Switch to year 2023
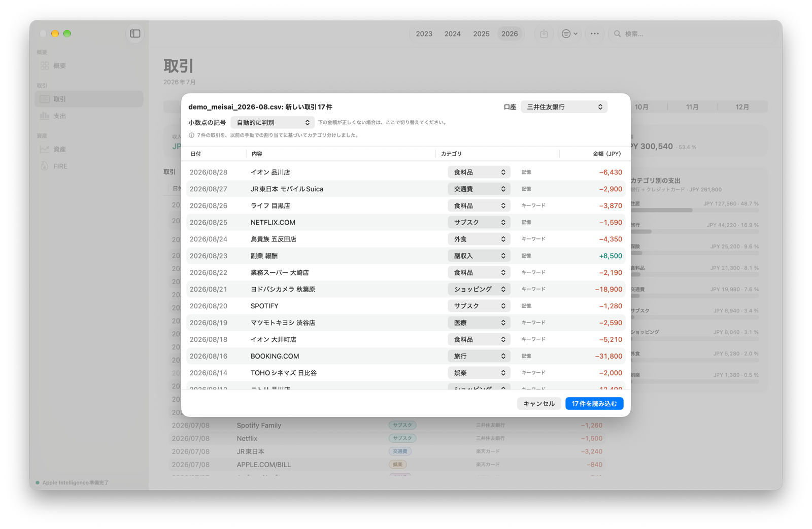The height and width of the screenshot is (529, 812). pos(424,33)
